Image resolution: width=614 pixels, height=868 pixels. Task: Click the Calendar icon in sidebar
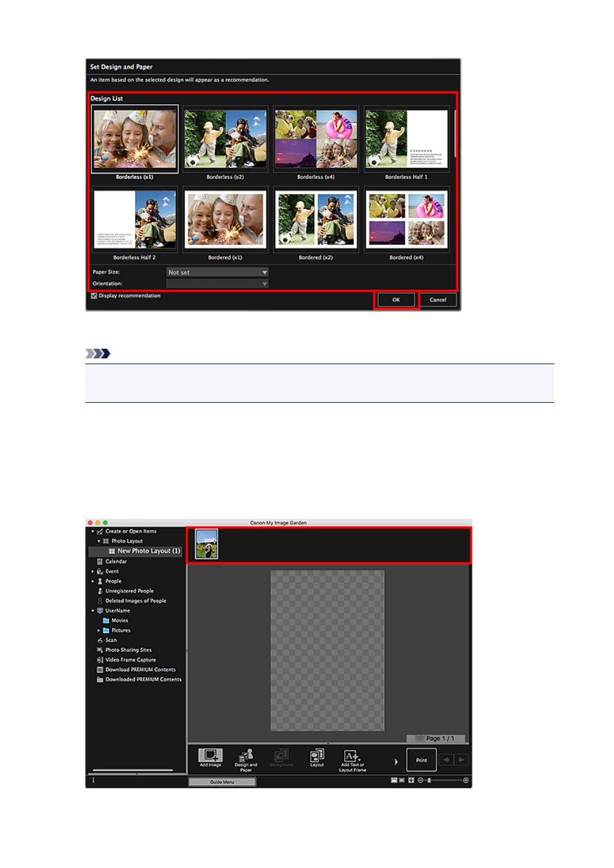100,562
